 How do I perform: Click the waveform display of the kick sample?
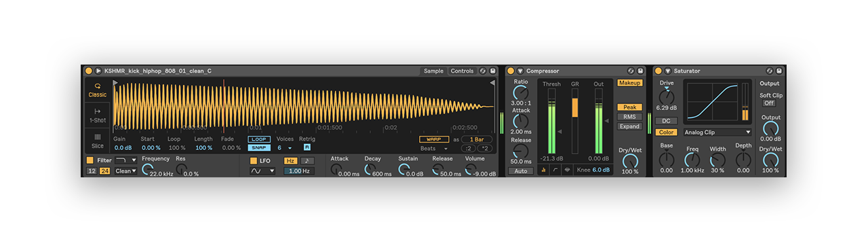[x=304, y=105]
